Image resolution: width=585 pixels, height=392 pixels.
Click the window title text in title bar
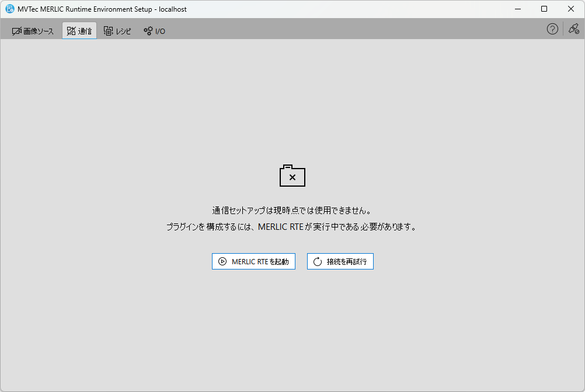102,9
